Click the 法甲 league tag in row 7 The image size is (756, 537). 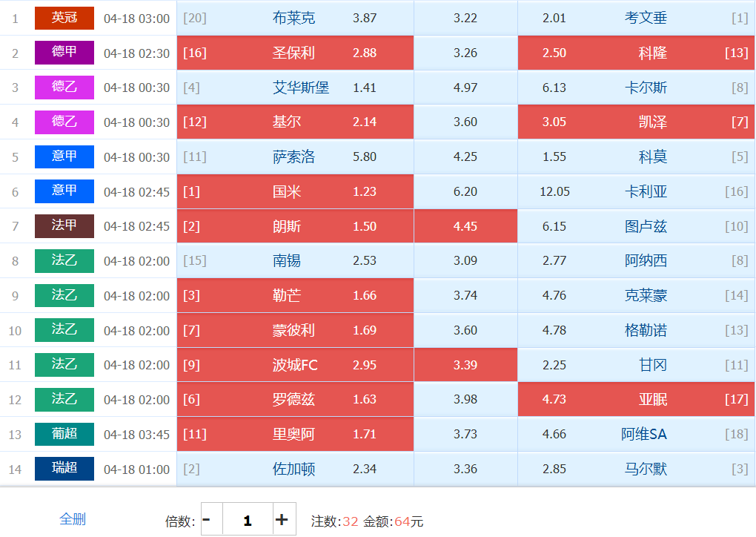[x=64, y=225]
